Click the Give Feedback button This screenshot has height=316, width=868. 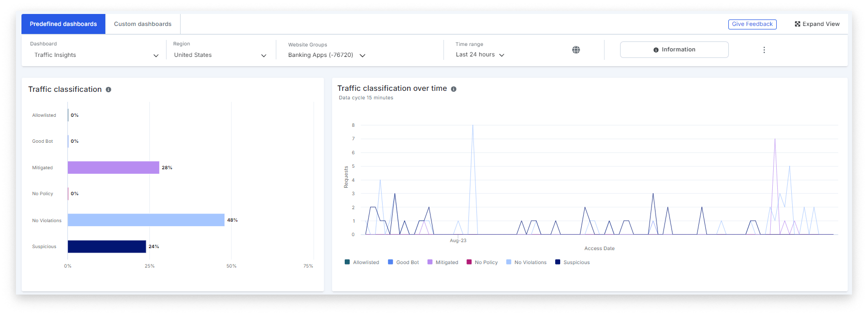752,24
